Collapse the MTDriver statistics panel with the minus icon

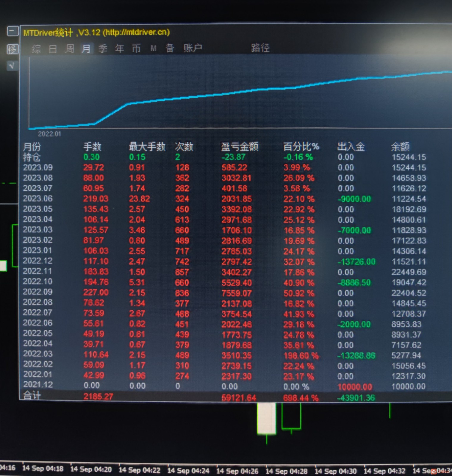[x=13, y=31]
